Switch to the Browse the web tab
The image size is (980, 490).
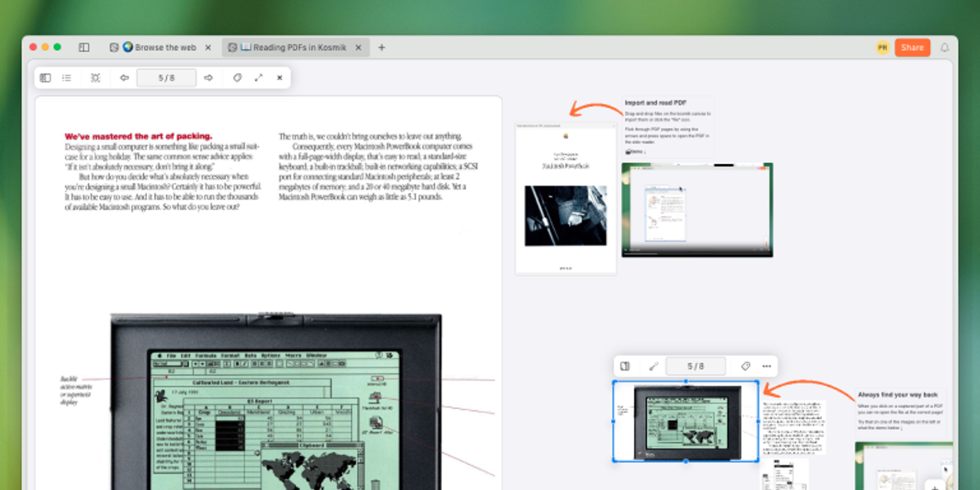pyautogui.click(x=159, y=47)
